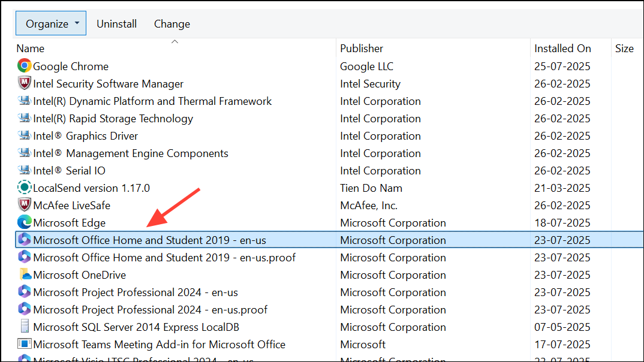Click the Microsoft OneDrive folder icon
The image size is (644, 362).
25,274
